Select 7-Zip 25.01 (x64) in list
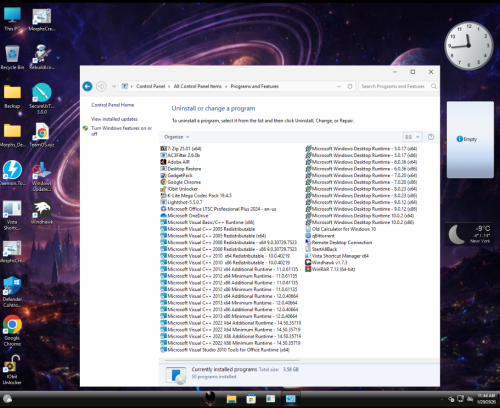Viewport: 500px width, 408px height. click(x=181, y=149)
